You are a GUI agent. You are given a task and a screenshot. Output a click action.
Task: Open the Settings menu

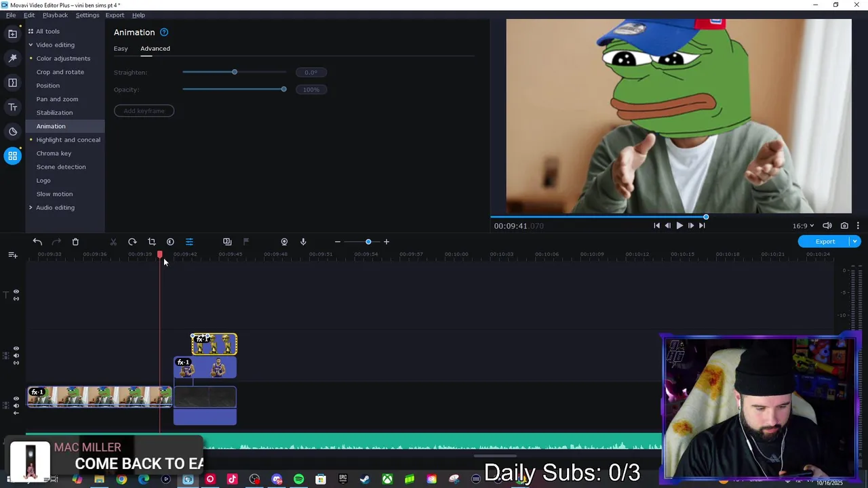(x=87, y=15)
